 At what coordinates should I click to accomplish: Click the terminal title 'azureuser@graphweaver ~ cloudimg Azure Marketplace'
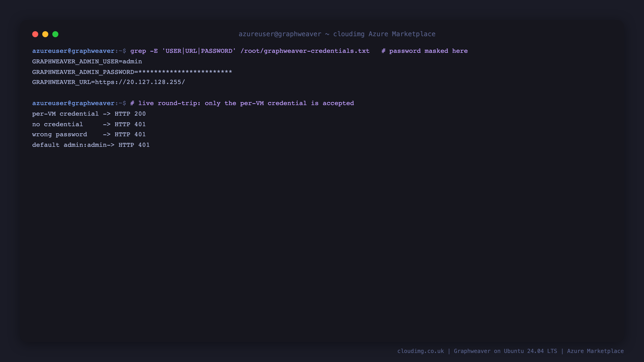[337, 34]
